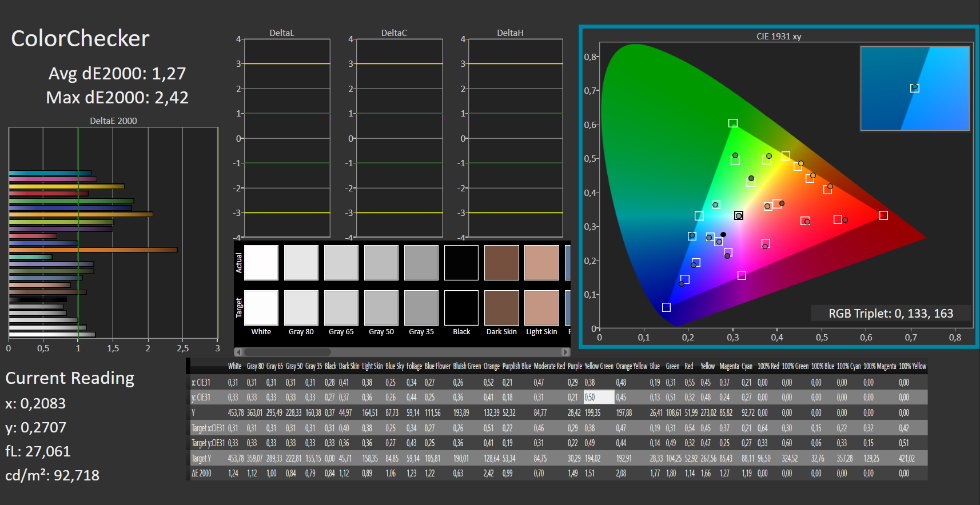Select the Actual White swatch
This screenshot has height=505, width=980.
tap(261, 263)
